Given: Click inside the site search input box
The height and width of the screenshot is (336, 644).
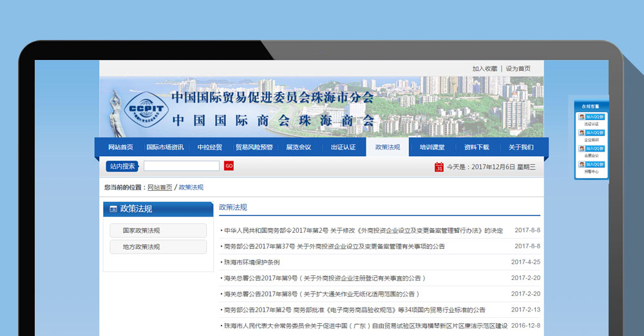Looking at the screenshot, I should point(182,166).
